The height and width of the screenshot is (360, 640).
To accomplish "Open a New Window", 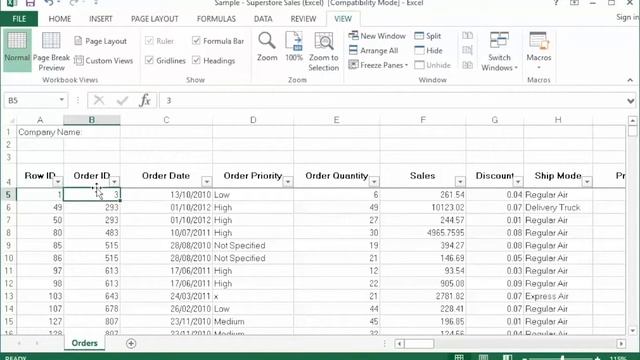I will (x=377, y=36).
